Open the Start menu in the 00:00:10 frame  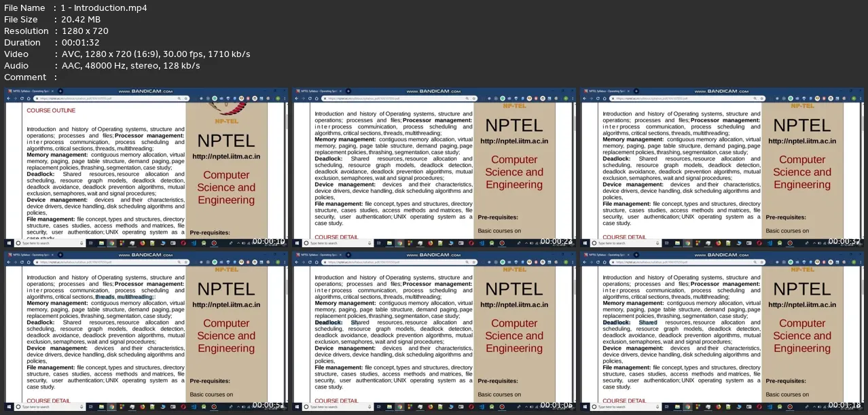click(x=10, y=242)
